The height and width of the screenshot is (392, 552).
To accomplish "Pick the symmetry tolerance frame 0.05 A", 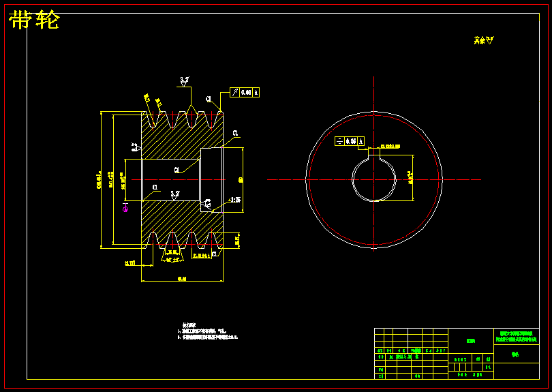I will [x=349, y=141].
